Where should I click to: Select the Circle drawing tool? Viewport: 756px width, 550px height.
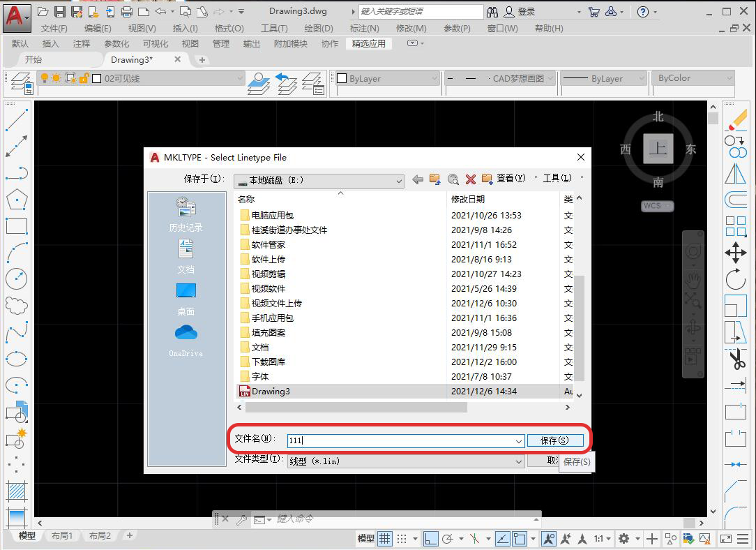tap(17, 279)
